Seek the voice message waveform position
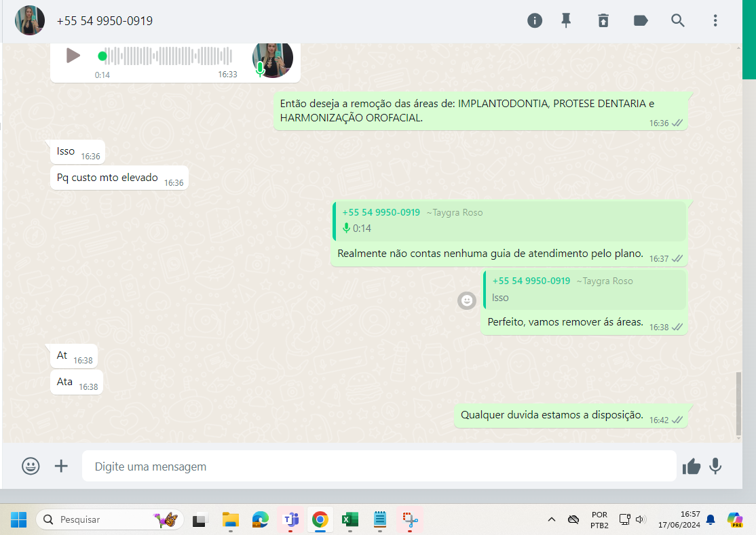Image resolution: width=756 pixels, height=535 pixels. [166, 56]
